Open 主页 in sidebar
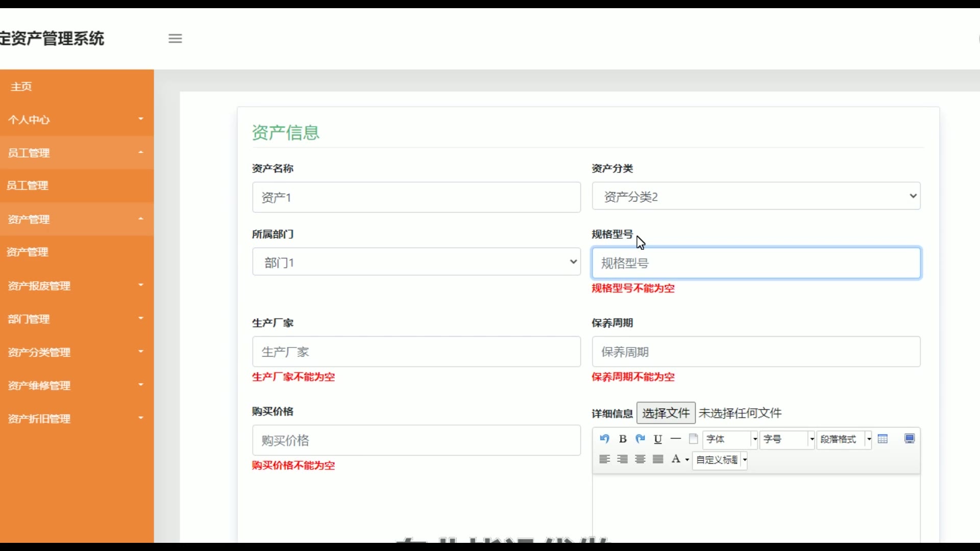This screenshot has width=980, height=551. (21, 87)
